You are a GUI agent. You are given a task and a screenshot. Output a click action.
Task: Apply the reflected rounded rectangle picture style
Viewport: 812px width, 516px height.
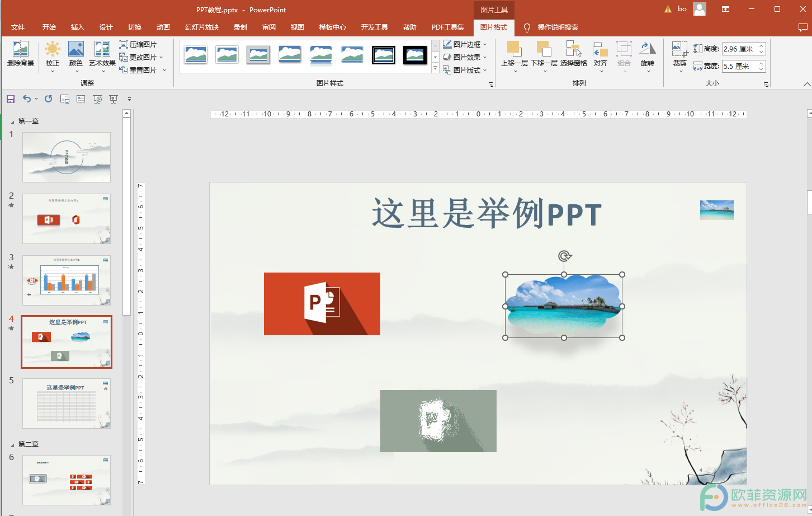click(x=321, y=55)
